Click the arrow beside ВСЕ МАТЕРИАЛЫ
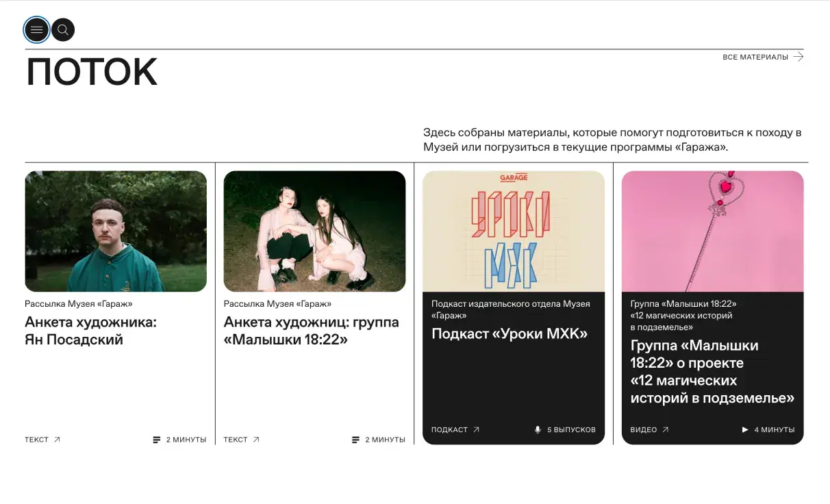 pyautogui.click(x=798, y=57)
